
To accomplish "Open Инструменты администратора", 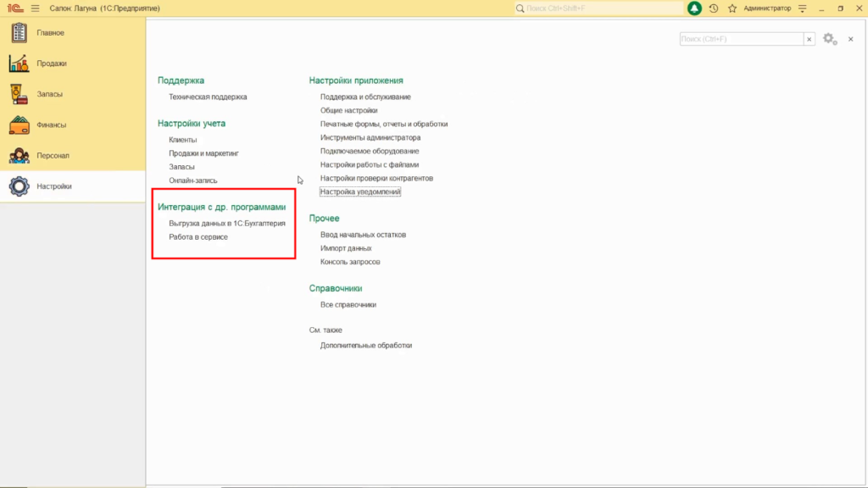I will [370, 137].
